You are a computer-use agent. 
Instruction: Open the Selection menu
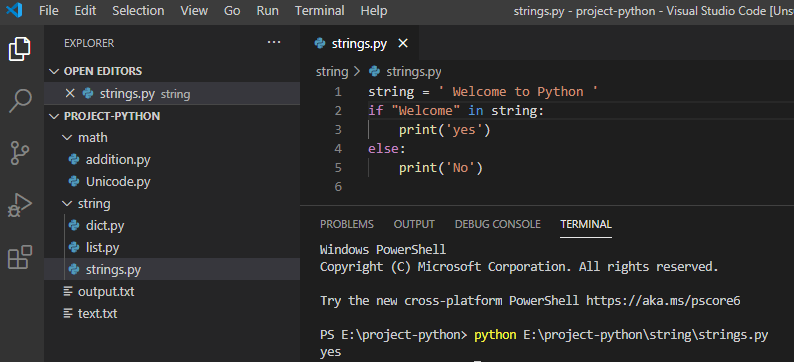point(138,11)
